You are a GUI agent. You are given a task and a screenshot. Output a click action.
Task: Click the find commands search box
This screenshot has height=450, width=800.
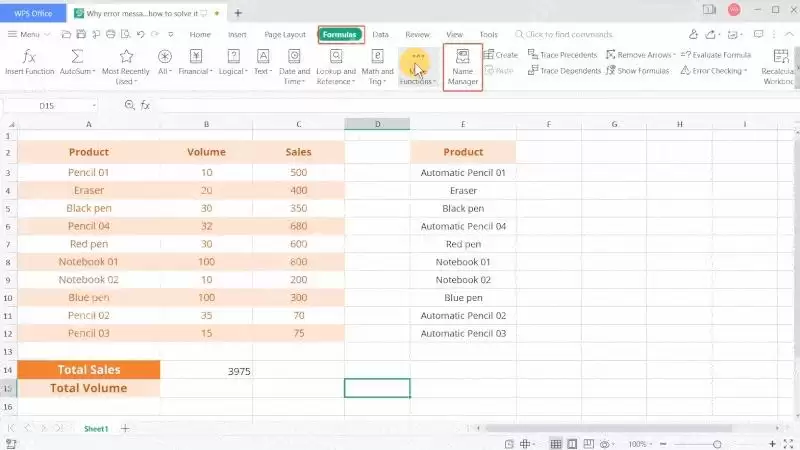[564, 34]
